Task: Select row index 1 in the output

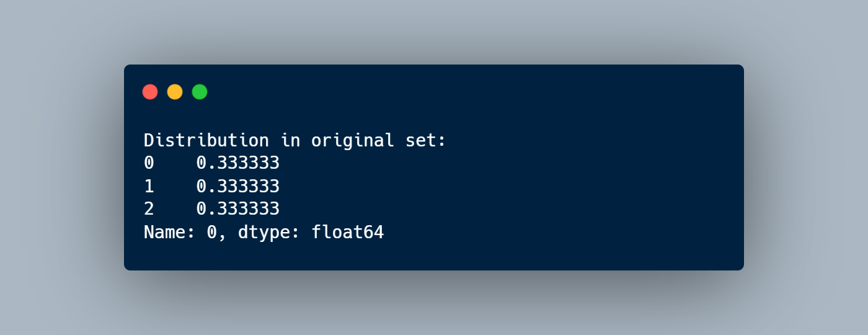Action: click(x=149, y=186)
